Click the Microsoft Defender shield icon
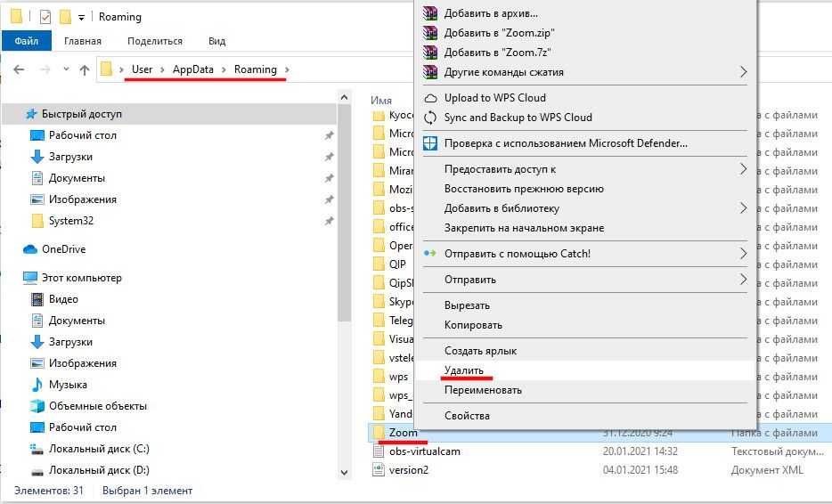The height and width of the screenshot is (504, 832). [x=430, y=143]
